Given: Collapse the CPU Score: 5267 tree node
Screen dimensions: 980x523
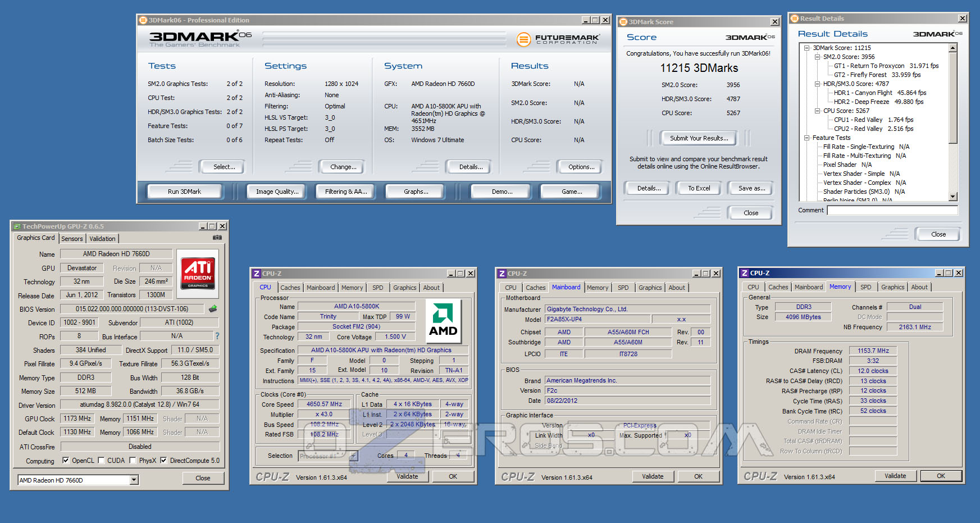Looking at the screenshot, I should click(x=818, y=111).
